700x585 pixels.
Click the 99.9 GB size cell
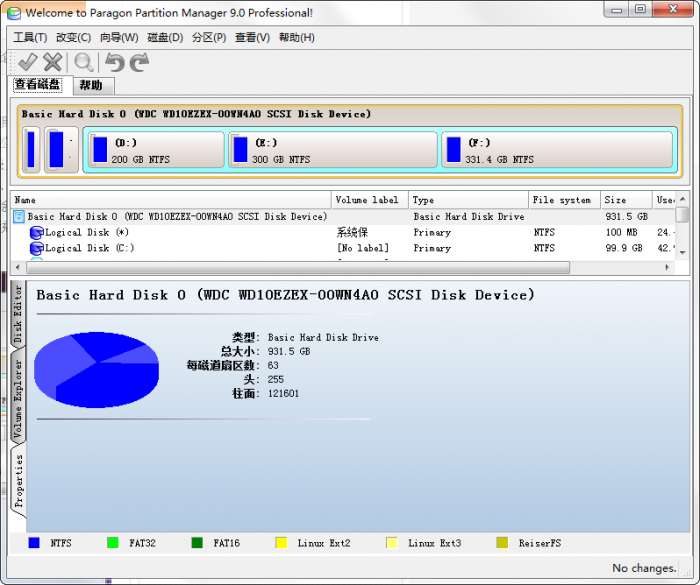click(x=624, y=248)
